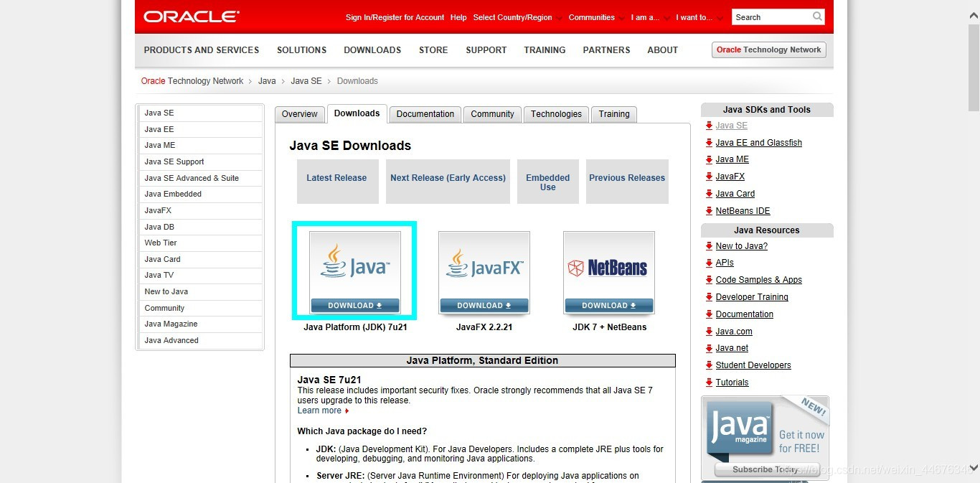Click red arrow beside Developer Training

click(709, 297)
